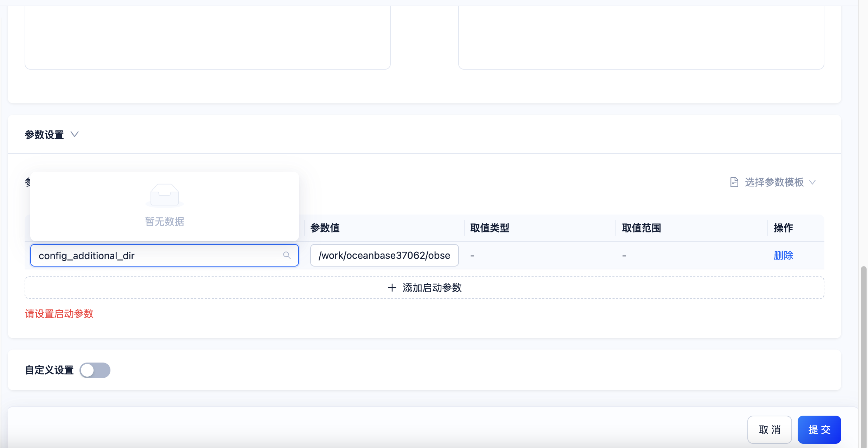
Task: Enable the 自定义设置 switch
Action: click(95, 370)
